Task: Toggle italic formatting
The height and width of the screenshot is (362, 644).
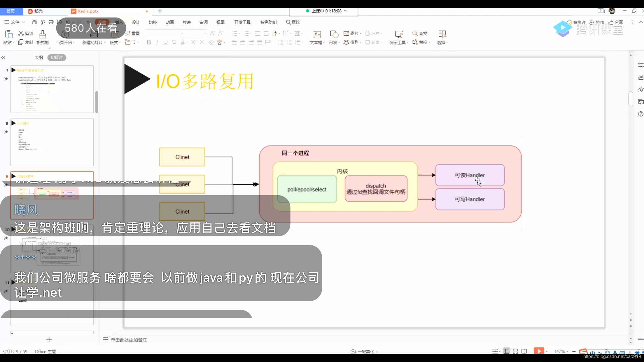Action: [157, 42]
